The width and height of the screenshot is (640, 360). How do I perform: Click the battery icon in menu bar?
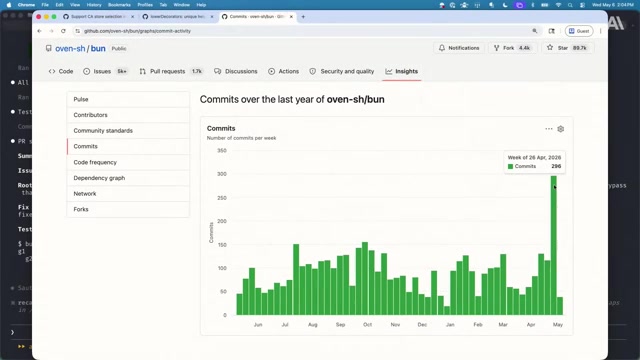pyautogui.click(x=544, y=5)
